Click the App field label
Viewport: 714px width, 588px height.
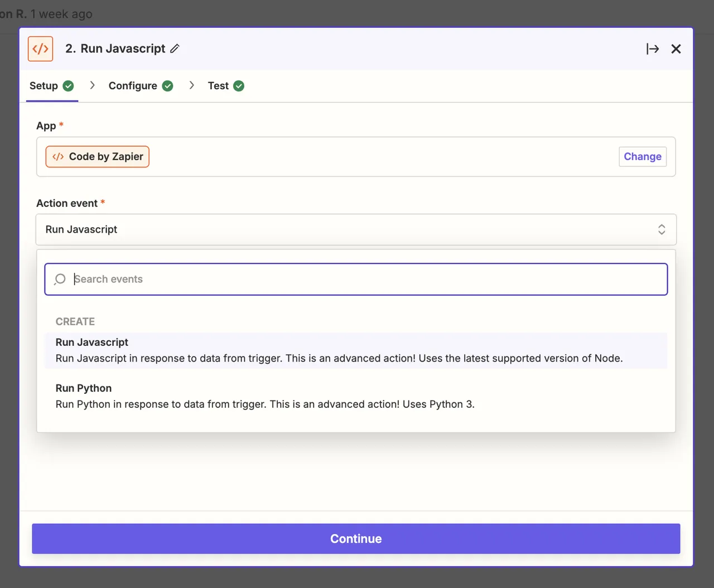coord(46,126)
